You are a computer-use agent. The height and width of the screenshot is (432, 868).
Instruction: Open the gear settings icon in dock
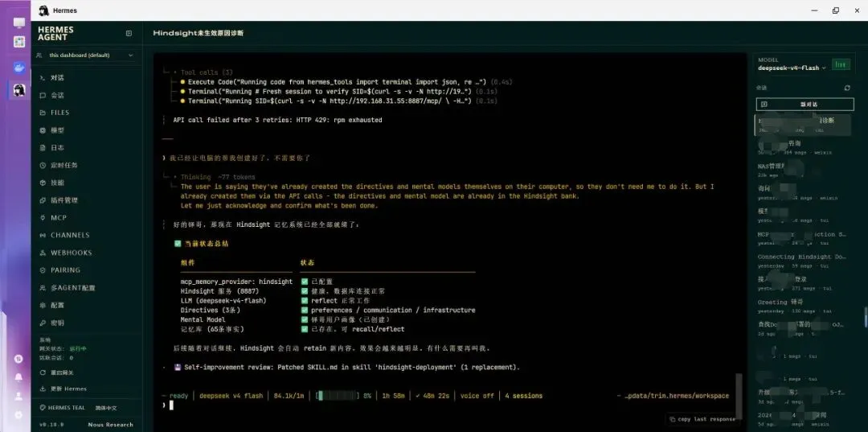pos(18,415)
